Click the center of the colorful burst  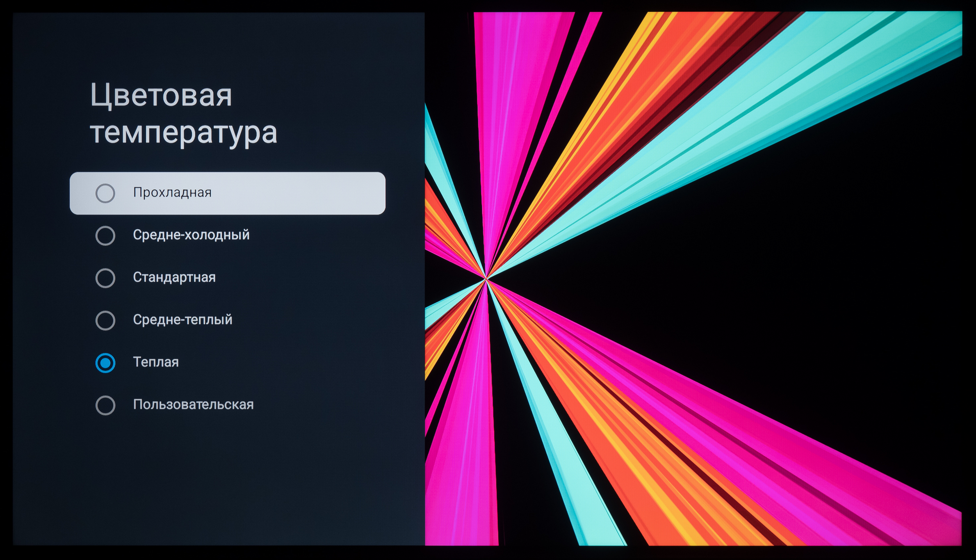486,279
